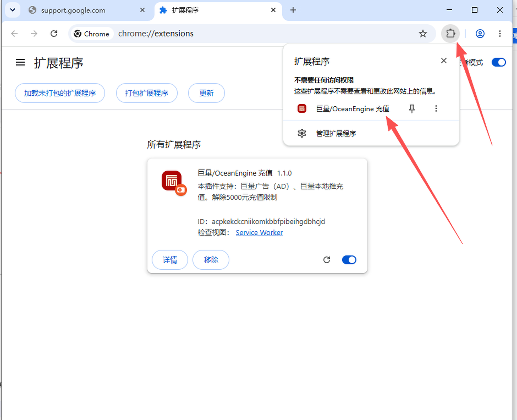The image size is (517, 420).
Task: Go forward using the forward arrow
Action: (x=34, y=33)
